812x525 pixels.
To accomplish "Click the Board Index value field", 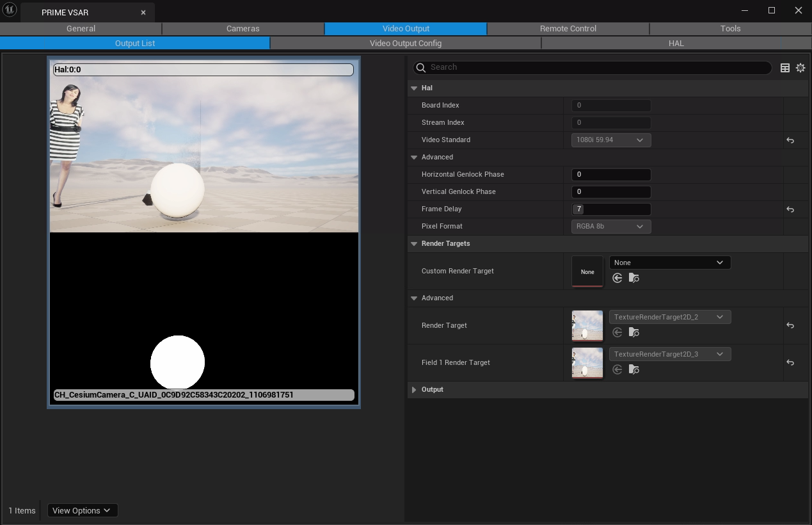I will tap(611, 106).
